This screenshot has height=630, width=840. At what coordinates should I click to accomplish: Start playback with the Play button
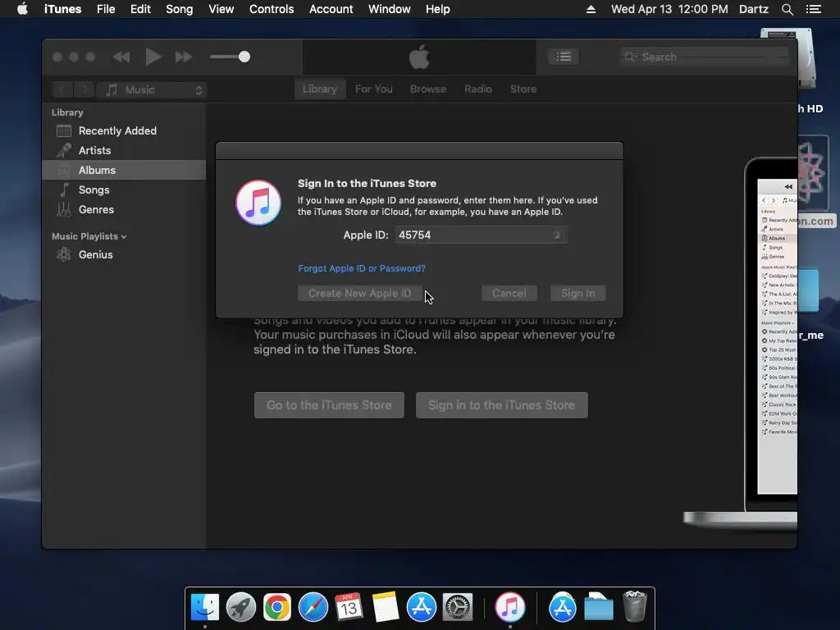153,57
